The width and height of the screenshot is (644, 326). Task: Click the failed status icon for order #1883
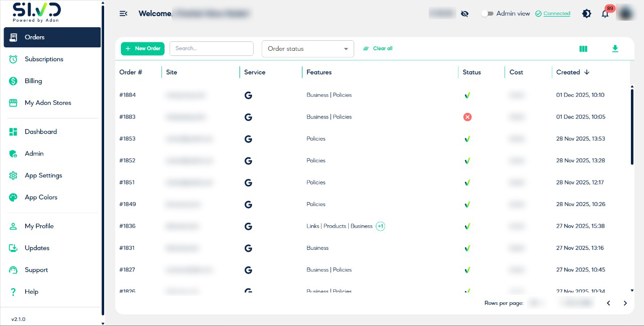tap(467, 117)
